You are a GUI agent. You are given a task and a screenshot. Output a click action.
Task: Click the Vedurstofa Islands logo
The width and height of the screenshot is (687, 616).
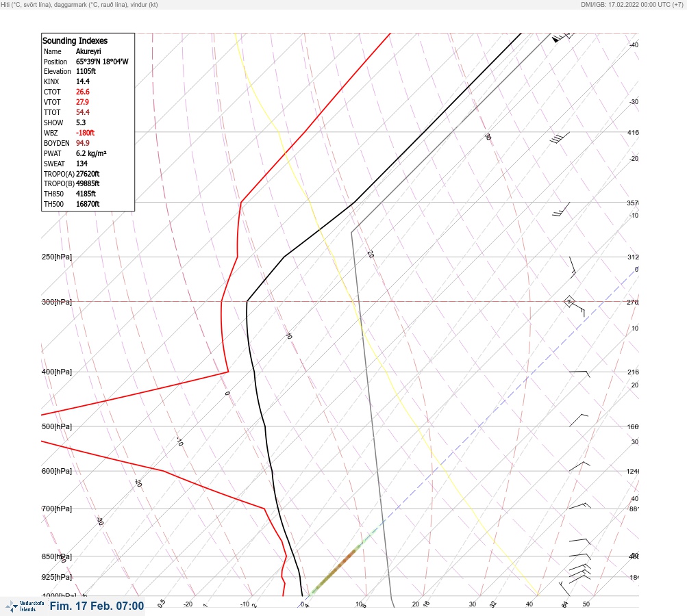pos(25,606)
